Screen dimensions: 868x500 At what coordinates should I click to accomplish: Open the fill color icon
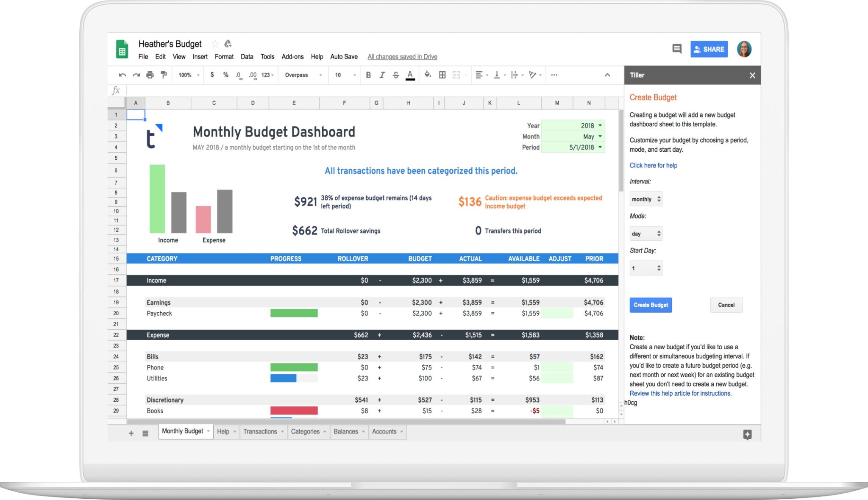point(428,75)
